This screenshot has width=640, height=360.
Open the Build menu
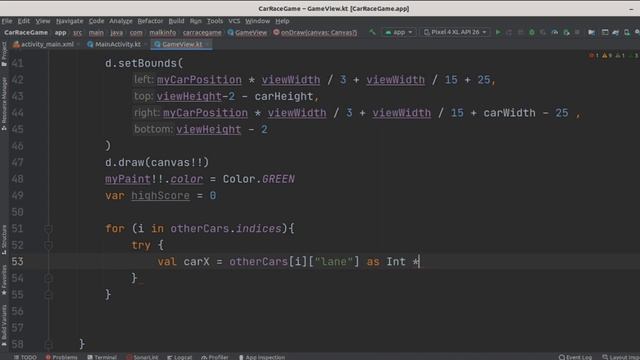pyautogui.click(x=176, y=21)
